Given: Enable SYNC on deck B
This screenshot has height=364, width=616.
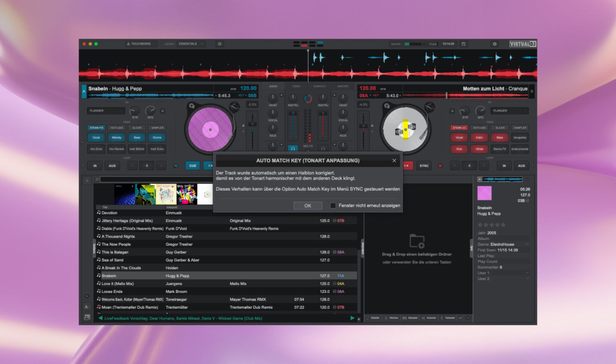Looking at the screenshot, I should (424, 165).
